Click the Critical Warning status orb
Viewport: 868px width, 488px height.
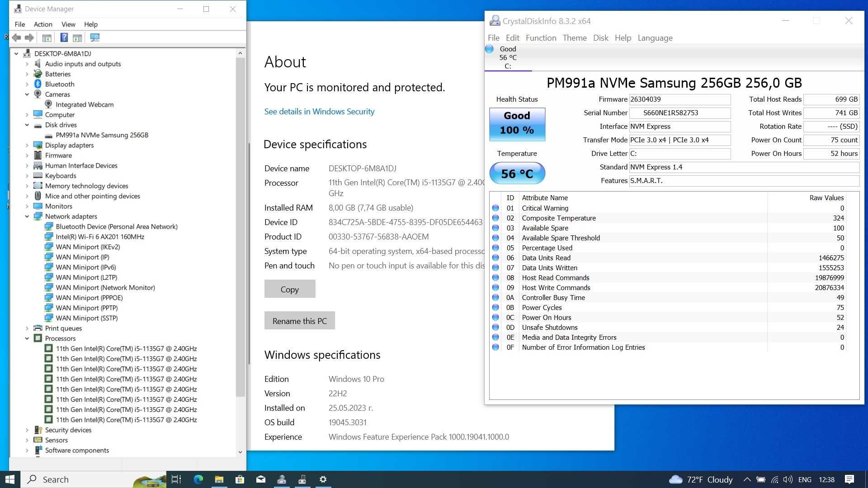click(x=495, y=208)
